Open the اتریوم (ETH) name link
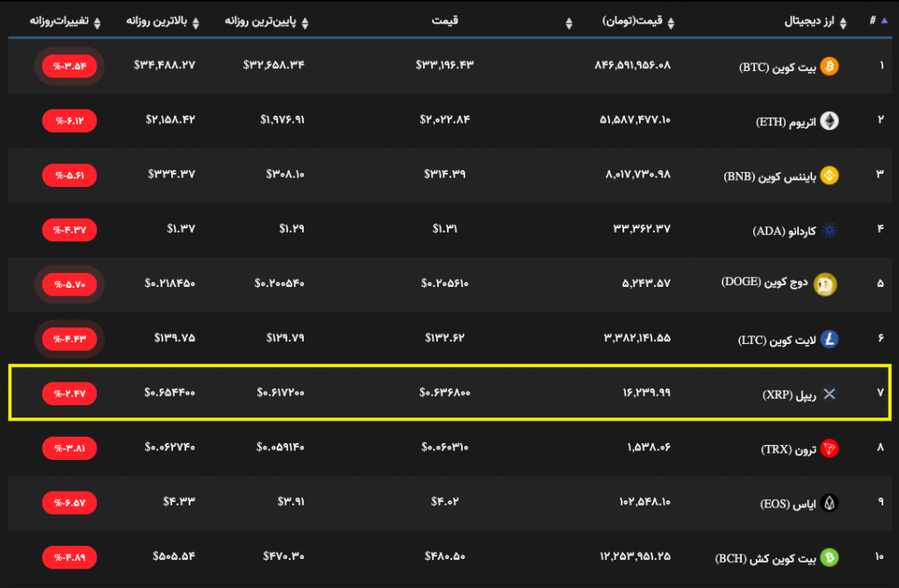 786,122
